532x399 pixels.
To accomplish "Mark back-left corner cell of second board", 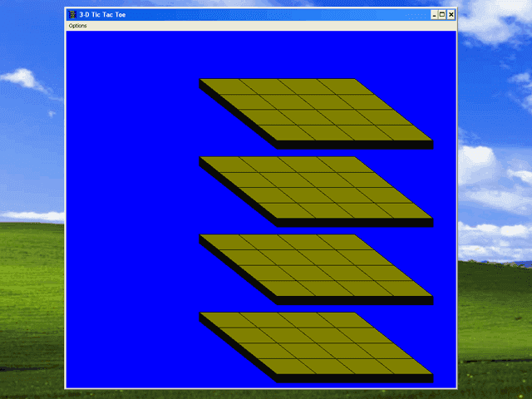I will pos(229,165).
